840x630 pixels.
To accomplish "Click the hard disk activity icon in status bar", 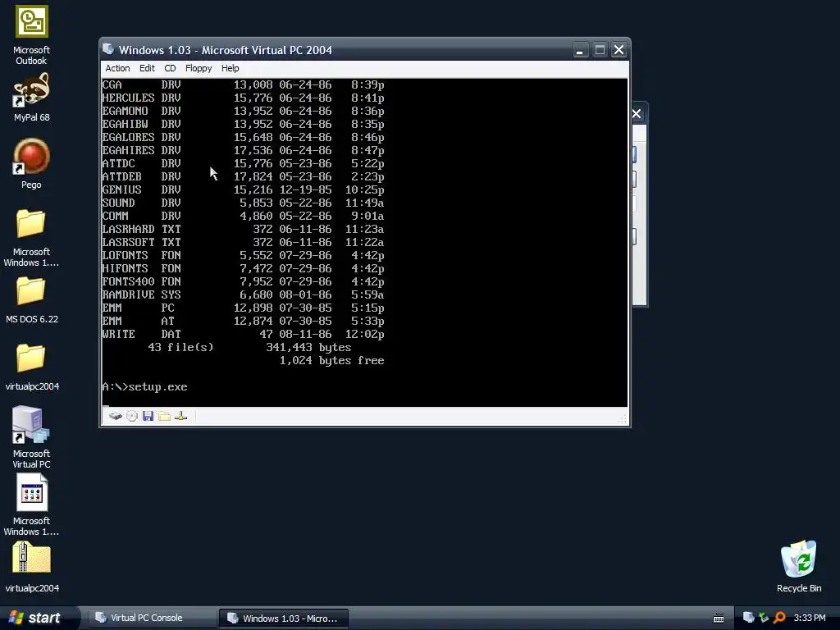I will click(115, 416).
